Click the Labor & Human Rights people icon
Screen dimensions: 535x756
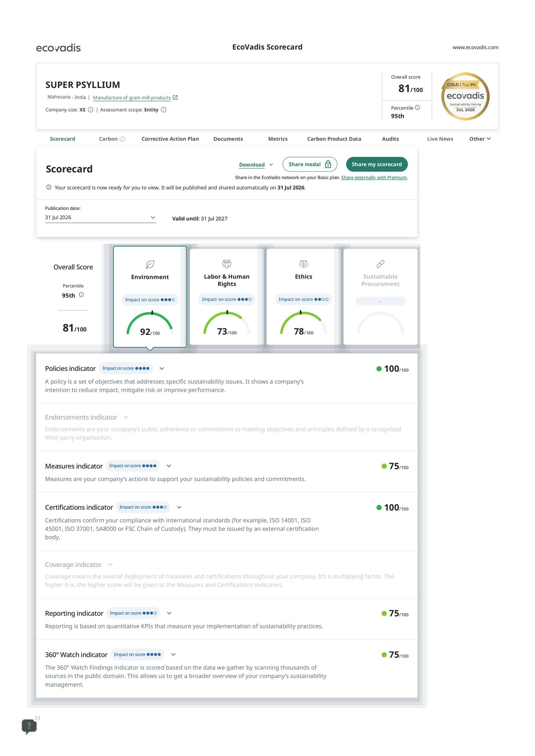(227, 264)
